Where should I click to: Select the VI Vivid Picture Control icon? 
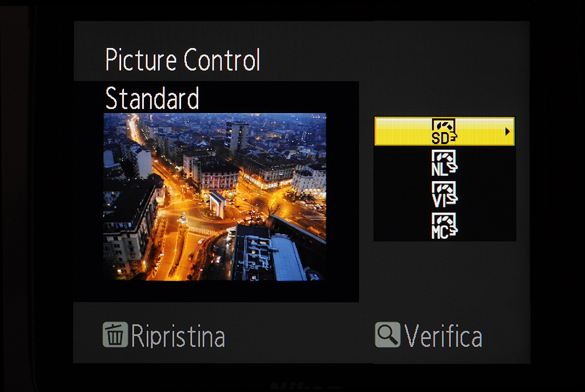tap(444, 194)
